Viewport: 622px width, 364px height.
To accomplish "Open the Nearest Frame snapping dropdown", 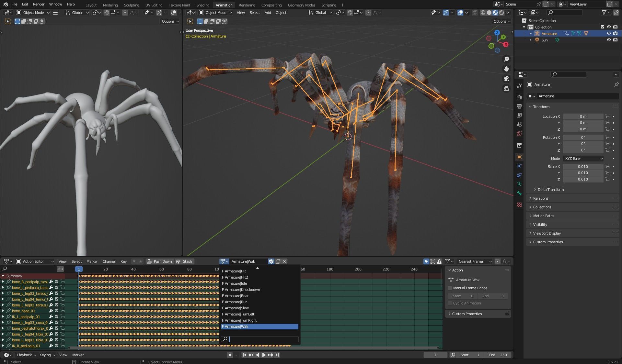I will coord(475,261).
